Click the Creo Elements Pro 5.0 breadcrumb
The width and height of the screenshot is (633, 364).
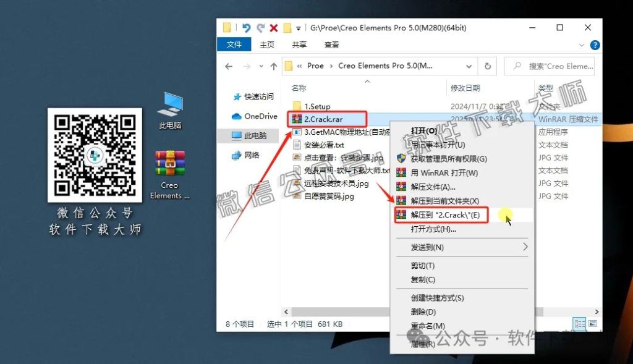(385, 66)
